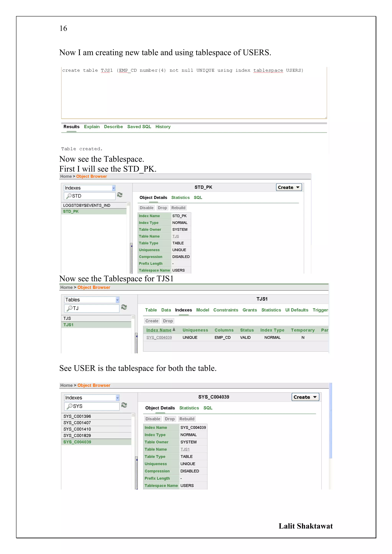
Task: Click the Status column header
Action: tap(247, 330)
